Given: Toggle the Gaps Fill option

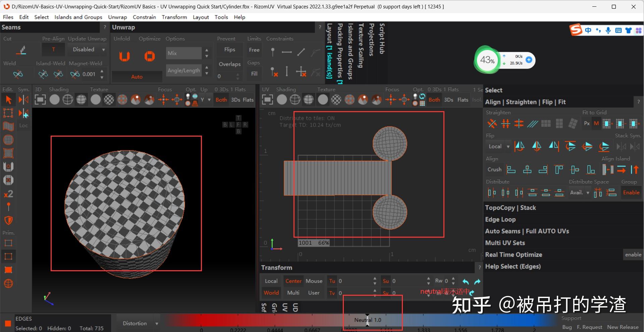Looking at the screenshot, I should 254,74.
